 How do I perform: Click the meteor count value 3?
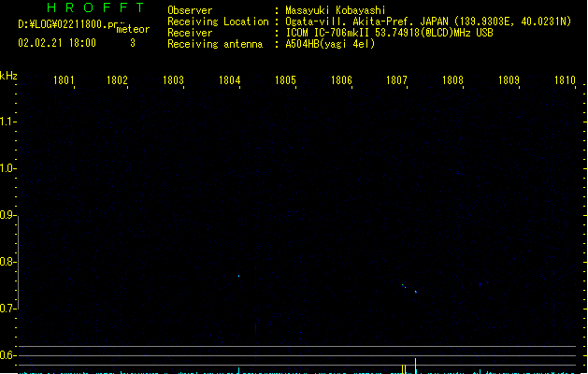point(133,43)
